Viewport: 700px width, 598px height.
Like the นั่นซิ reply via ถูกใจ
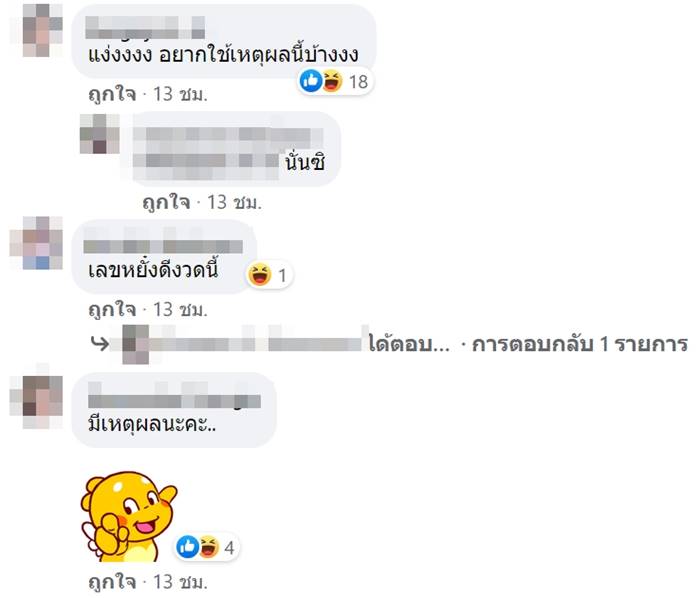point(166,202)
